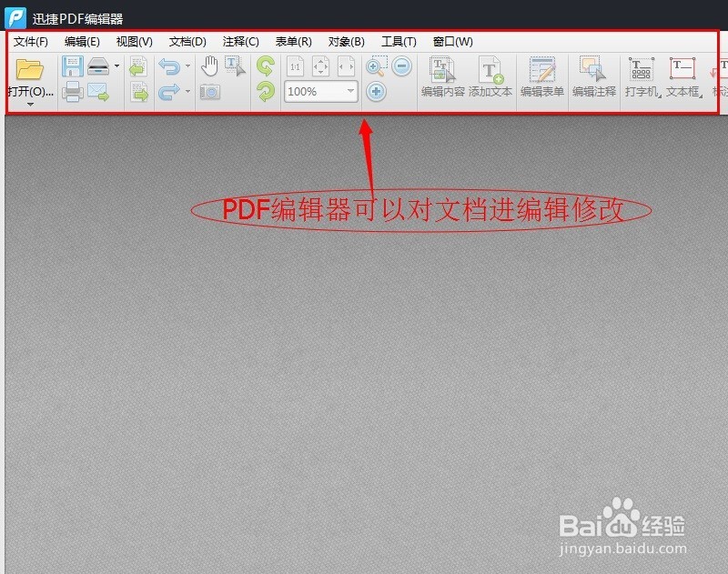This screenshot has height=574, width=728.
Task: Activate the Hand pan tool
Action: [209, 65]
